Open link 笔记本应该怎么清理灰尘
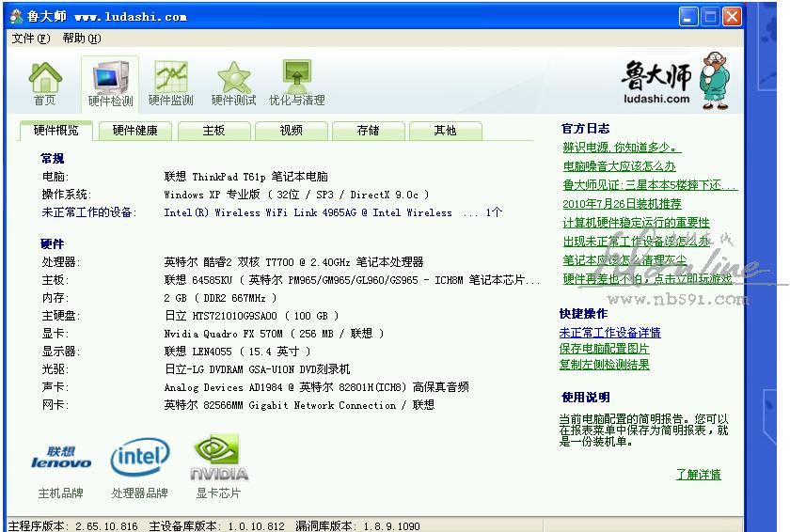 click(x=624, y=260)
